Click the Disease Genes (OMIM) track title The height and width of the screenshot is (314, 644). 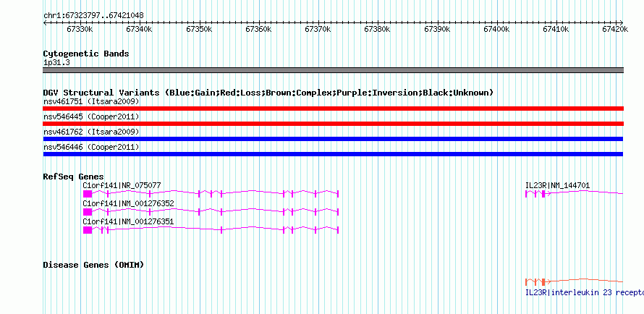point(93,265)
